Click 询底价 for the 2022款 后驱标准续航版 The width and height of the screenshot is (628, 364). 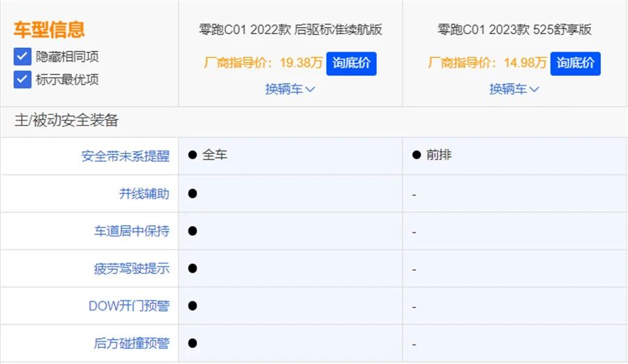tap(351, 63)
